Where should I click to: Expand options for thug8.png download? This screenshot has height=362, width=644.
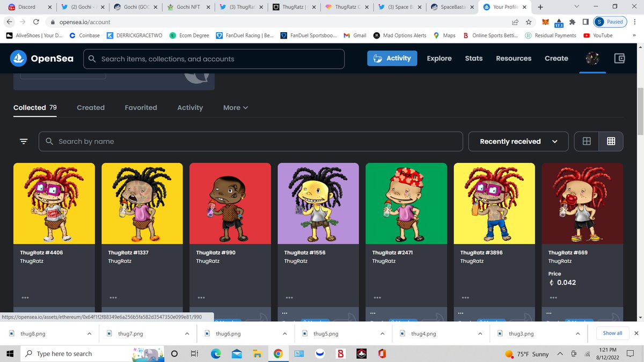tap(89, 334)
